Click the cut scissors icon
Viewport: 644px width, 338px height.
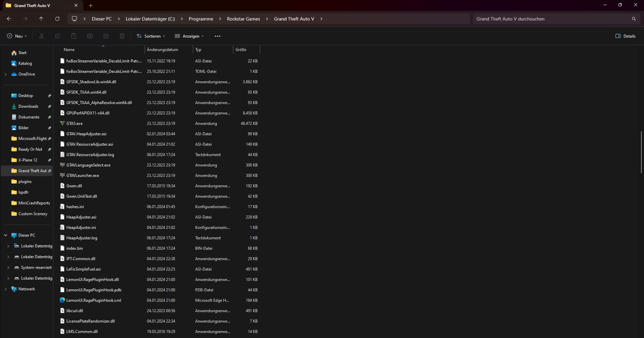42,36
